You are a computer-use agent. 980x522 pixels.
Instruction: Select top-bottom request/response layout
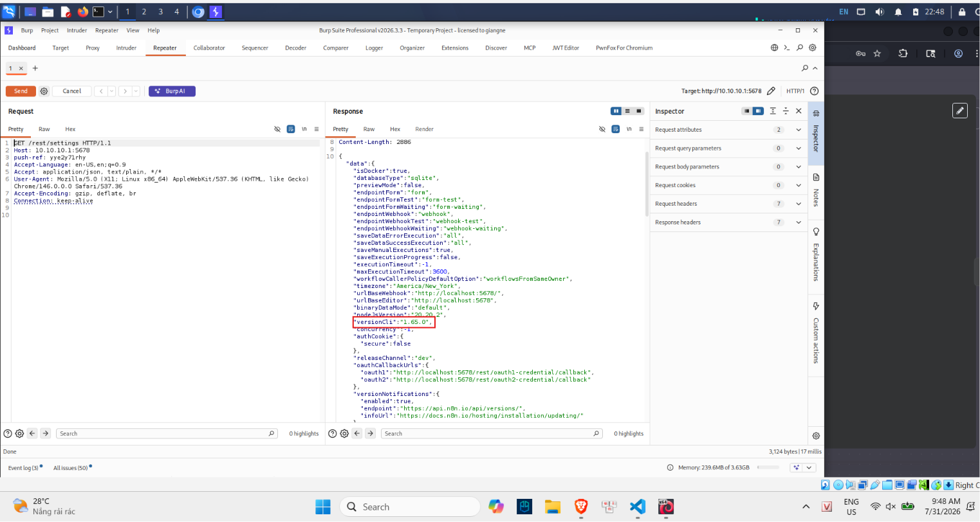pyautogui.click(x=627, y=111)
